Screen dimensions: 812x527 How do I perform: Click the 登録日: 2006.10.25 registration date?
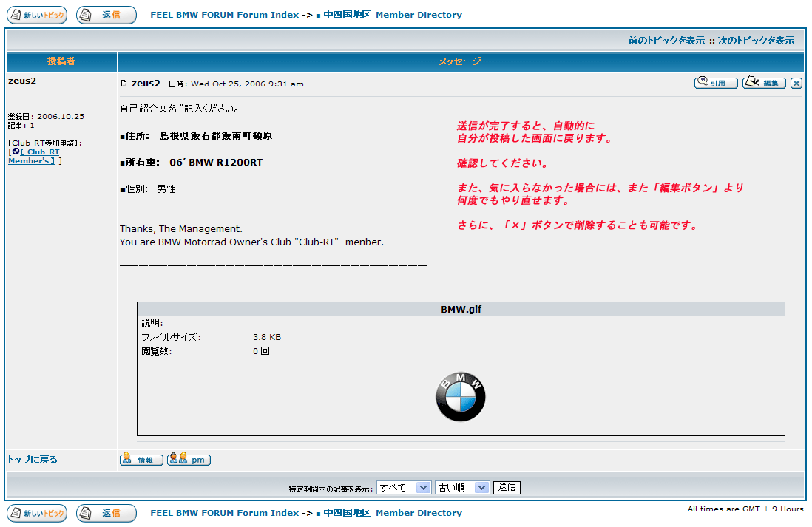46,117
